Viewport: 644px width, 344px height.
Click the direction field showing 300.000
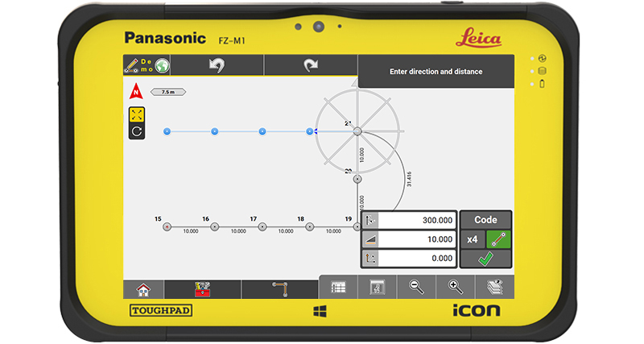(x=416, y=220)
